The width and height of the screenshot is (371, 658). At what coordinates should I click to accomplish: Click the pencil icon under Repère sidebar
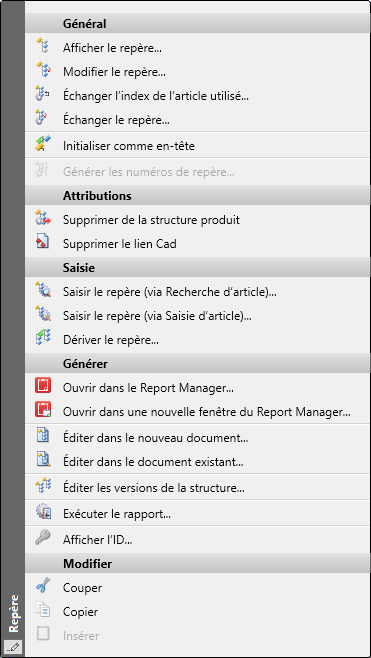pos(13,647)
